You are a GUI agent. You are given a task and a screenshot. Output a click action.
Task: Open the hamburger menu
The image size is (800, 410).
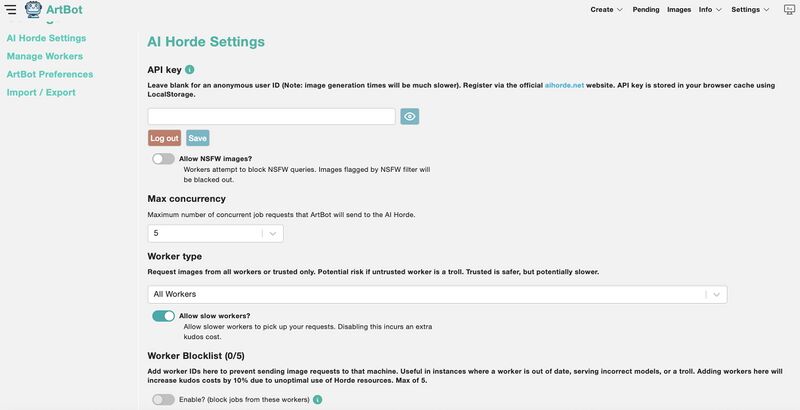tap(10, 9)
